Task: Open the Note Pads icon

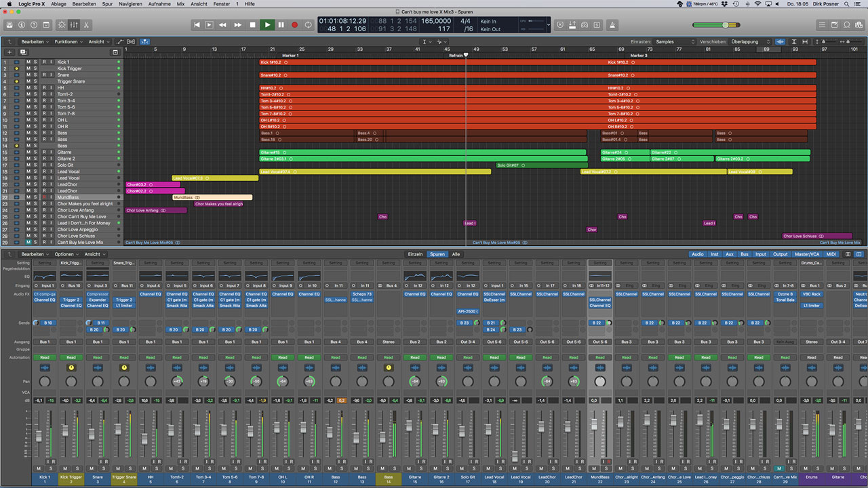Action: point(834,25)
